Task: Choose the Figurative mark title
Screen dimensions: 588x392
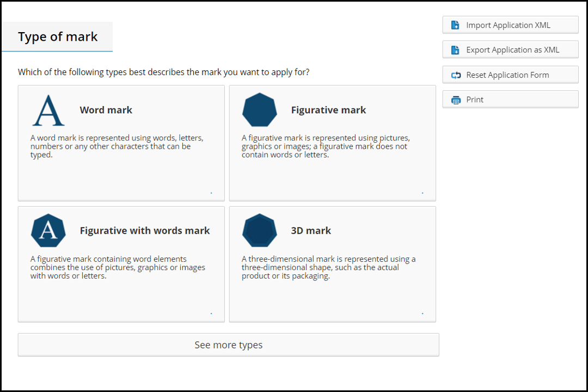Action: (328, 110)
